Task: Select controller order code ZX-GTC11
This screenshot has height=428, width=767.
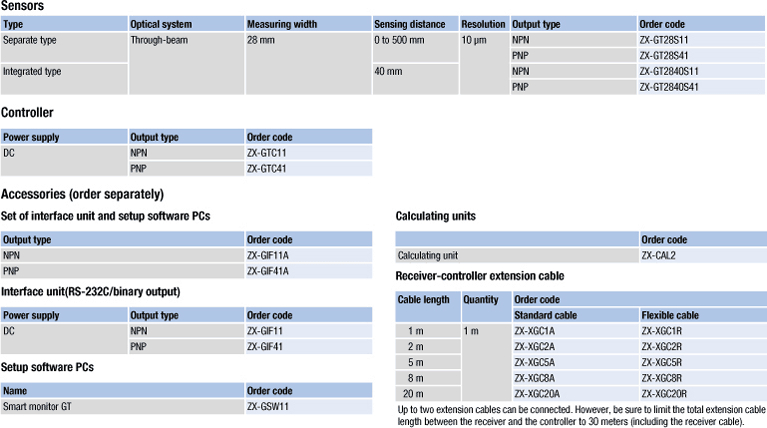Action: point(266,153)
